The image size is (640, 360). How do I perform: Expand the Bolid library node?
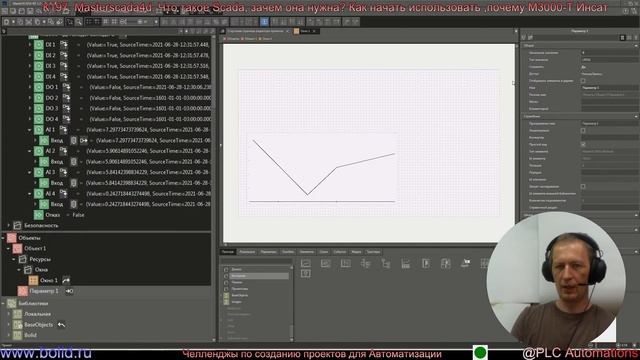click(x=9, y=336)
